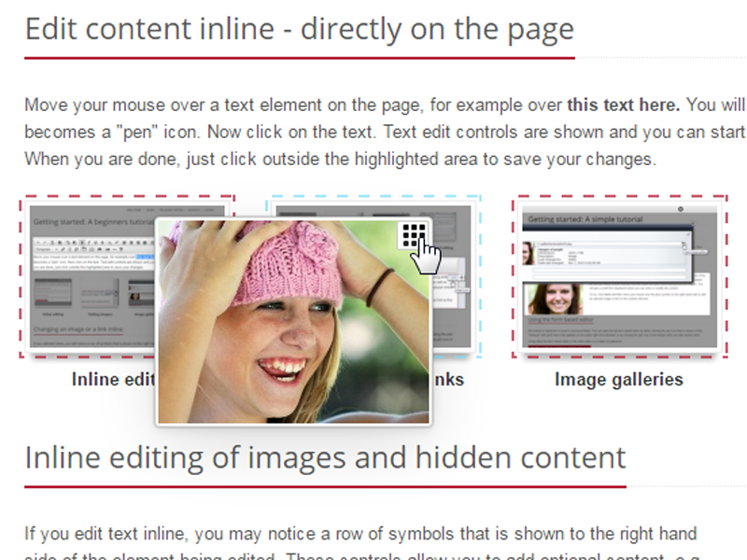Open the Image galleries screenshot thumbnail
747x560 pixels.
tap(620, 276)
